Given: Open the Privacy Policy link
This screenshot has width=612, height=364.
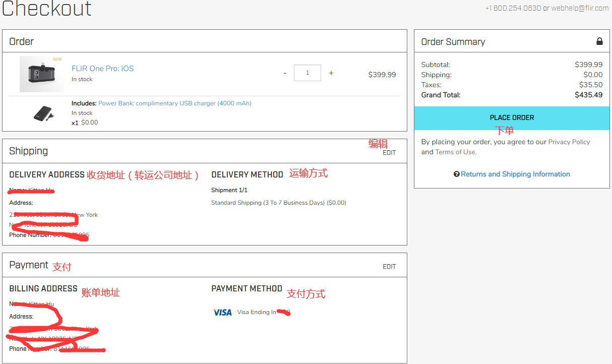Looking at the screenshot, I should tap(569, 142).
